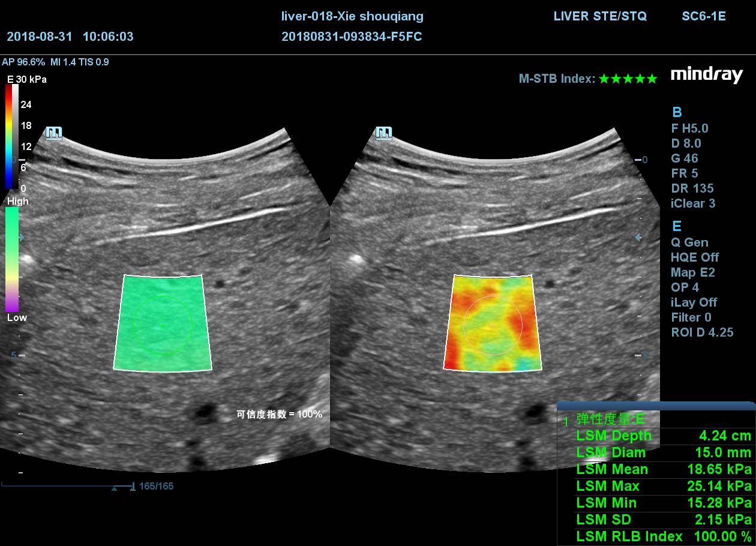Screen dimensions: 756x546
Task: Select the Q Gen parameter
Action: [x=689, y=242]
